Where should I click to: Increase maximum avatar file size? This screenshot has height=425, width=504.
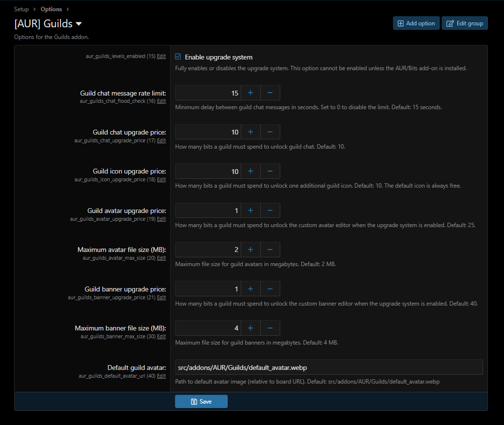point(251,250)
